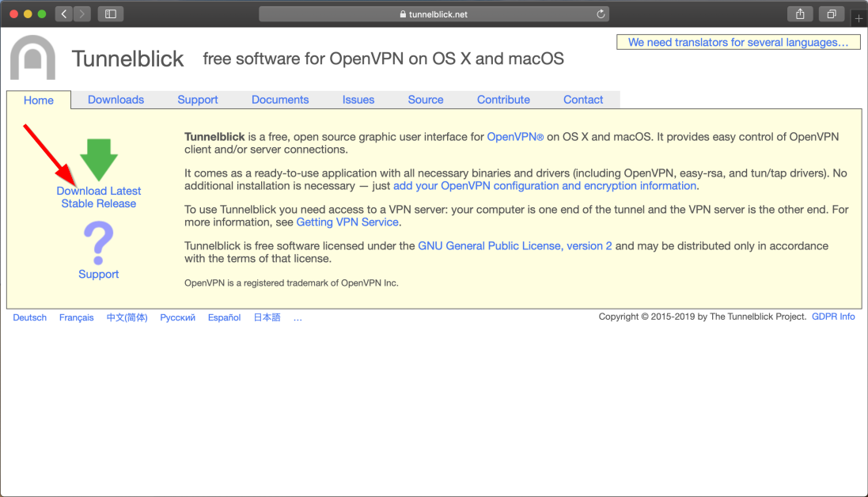
Task: Visit the Contact tab
Action: 583,100
